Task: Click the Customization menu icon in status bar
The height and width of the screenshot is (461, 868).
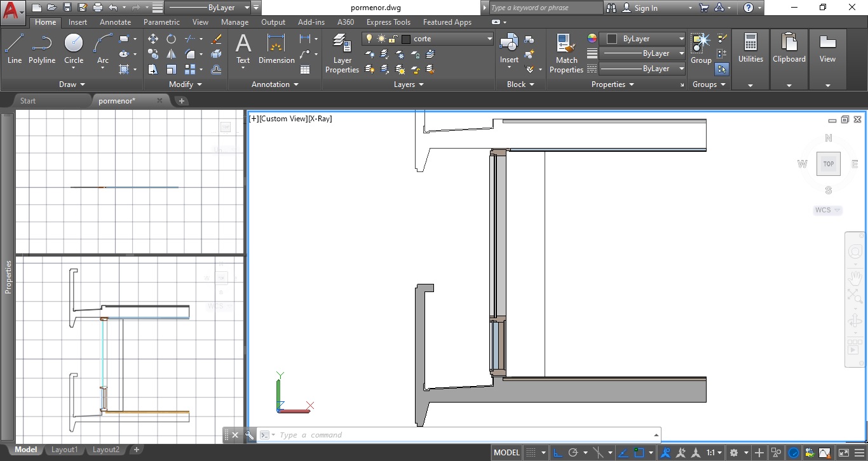Action: click(x=860, y=453)
